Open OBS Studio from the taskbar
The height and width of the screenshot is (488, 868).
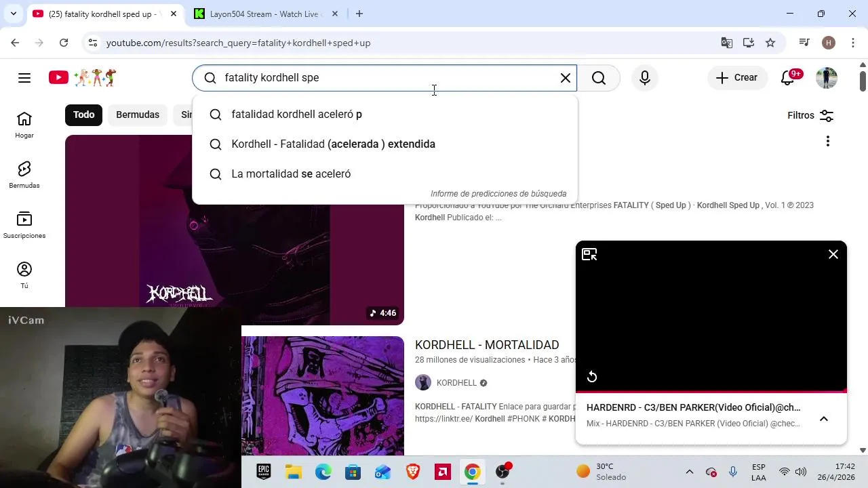(502, 472)
